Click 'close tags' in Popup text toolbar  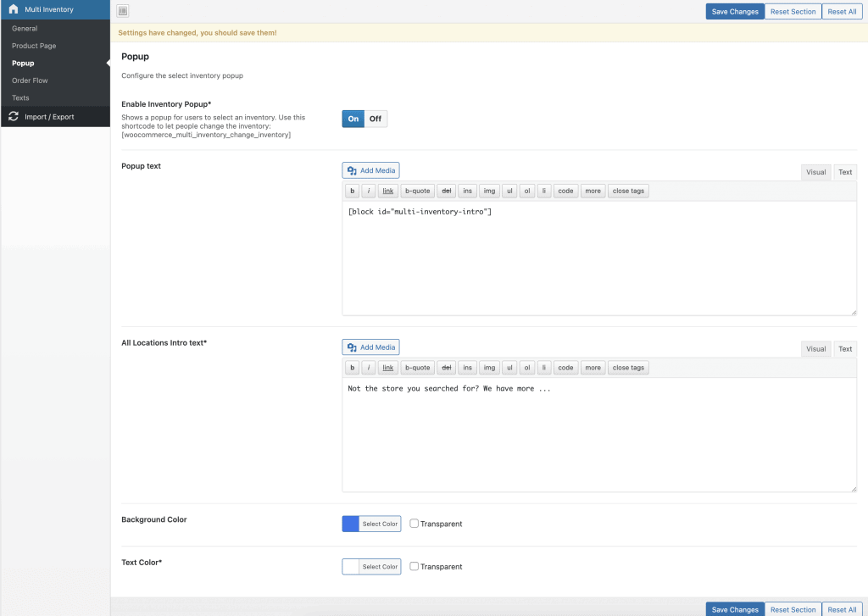(628, 191)
